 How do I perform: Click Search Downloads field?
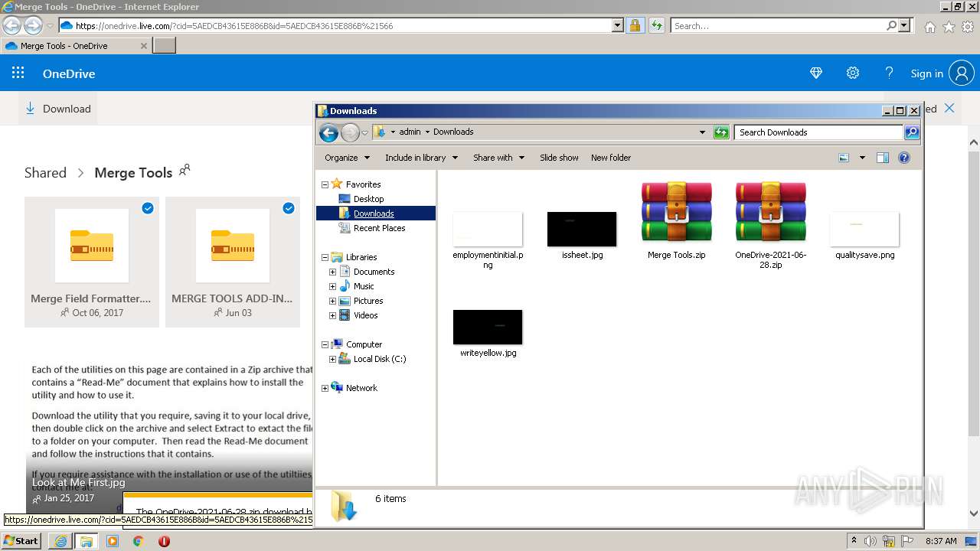pos(818,132)
